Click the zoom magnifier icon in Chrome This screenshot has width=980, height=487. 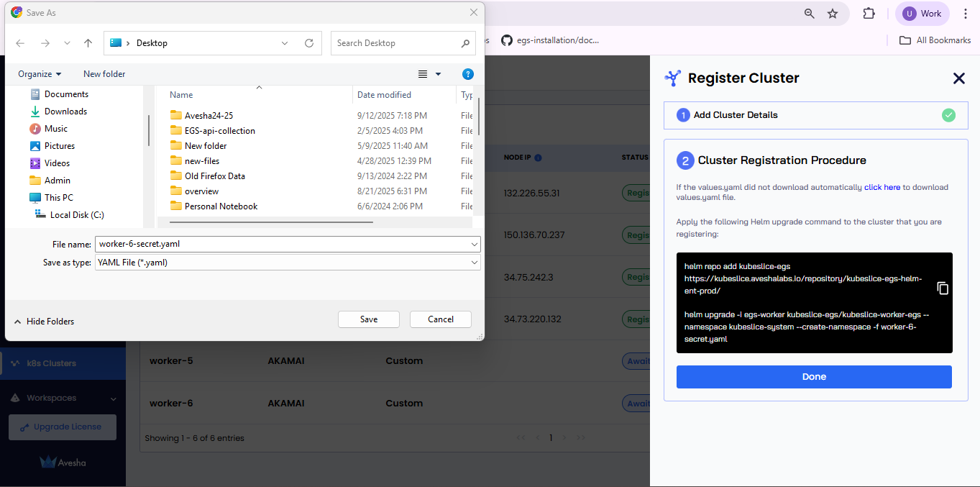click(810, 14)
